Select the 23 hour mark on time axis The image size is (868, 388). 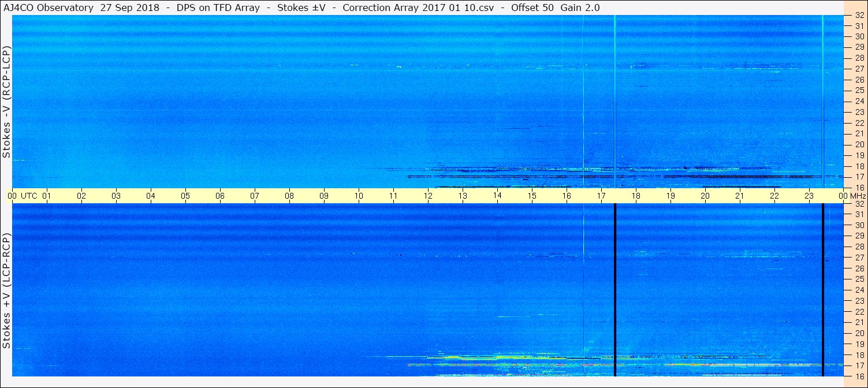pos(809,196)
